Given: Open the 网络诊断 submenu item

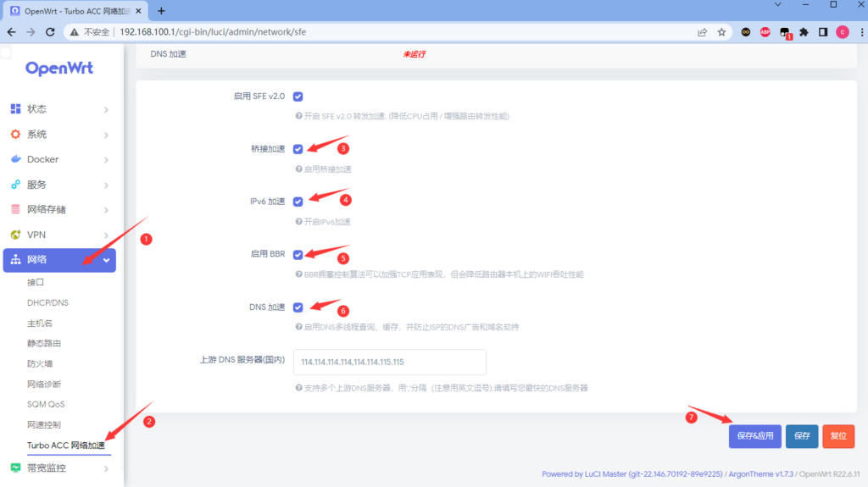Looking at the screenshot, I should tap(44, 384).
